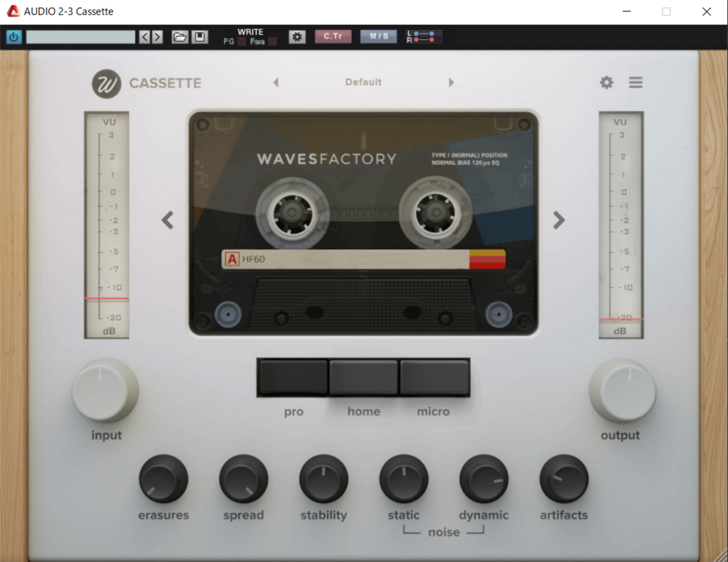Screen dimensions: 728x562
Task: Click the erasures knob
Action: click(x=164, y=479)
